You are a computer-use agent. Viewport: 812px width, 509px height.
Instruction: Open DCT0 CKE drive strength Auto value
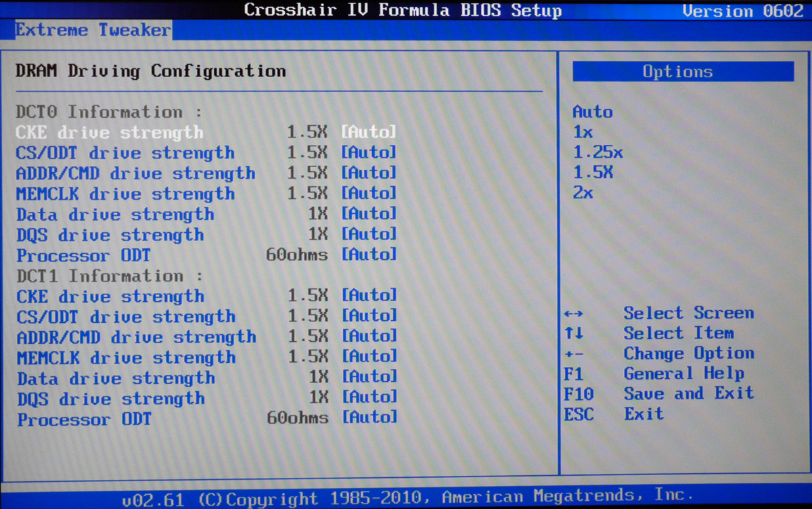click(x=368, y=131)
